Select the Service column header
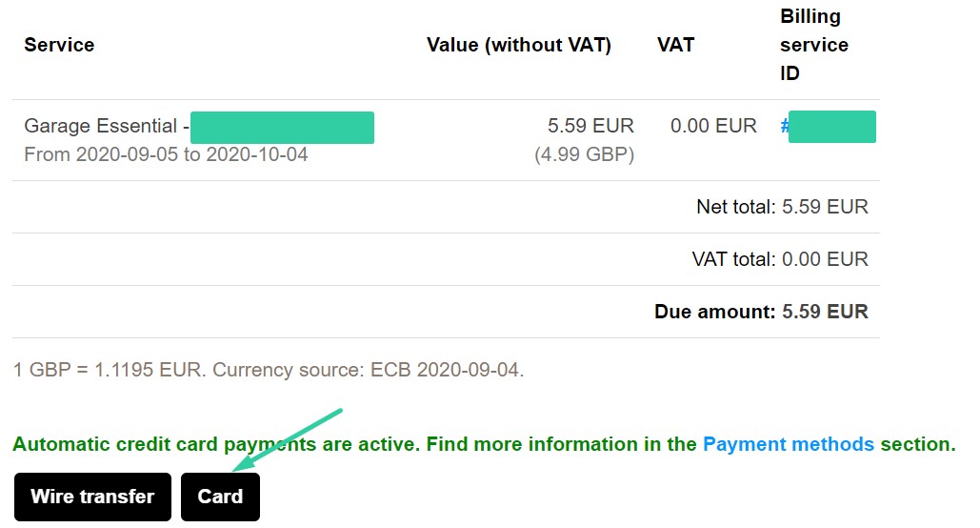Image resolution: width=980 pixels, height=528 pixels. tap(59, 45)
